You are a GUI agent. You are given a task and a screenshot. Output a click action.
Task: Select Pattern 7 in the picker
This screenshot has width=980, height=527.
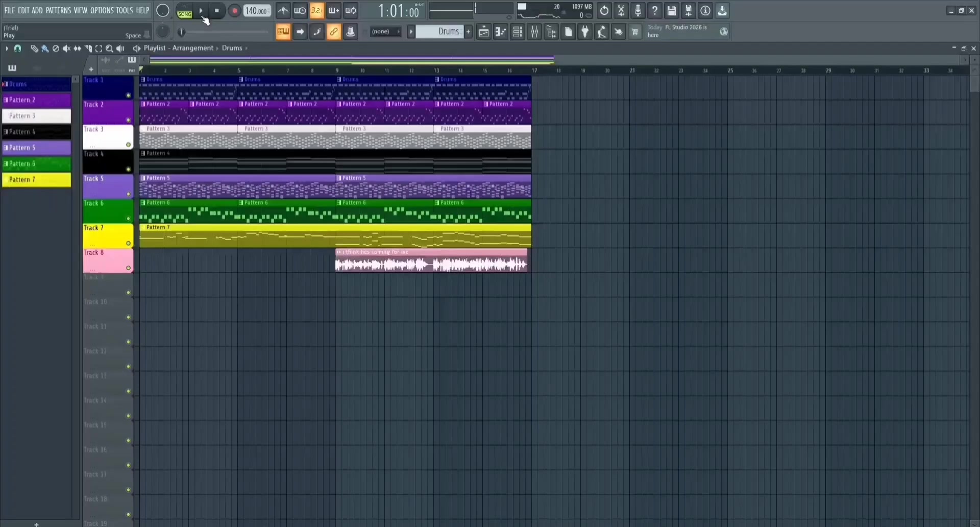click(x=37, y=180)
